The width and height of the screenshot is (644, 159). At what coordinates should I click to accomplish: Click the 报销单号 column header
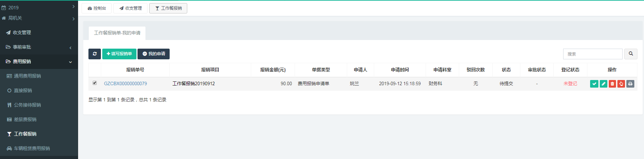(135, 70)
